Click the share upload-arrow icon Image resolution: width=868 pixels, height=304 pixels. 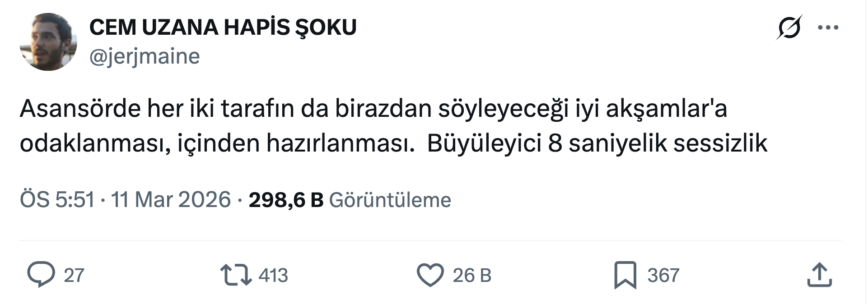[819, 275]
